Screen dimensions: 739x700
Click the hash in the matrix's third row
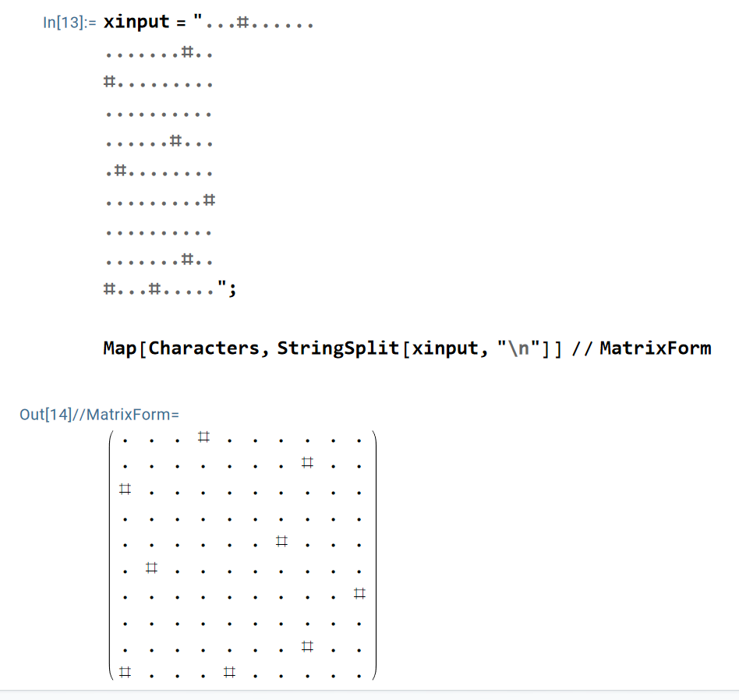125,490
